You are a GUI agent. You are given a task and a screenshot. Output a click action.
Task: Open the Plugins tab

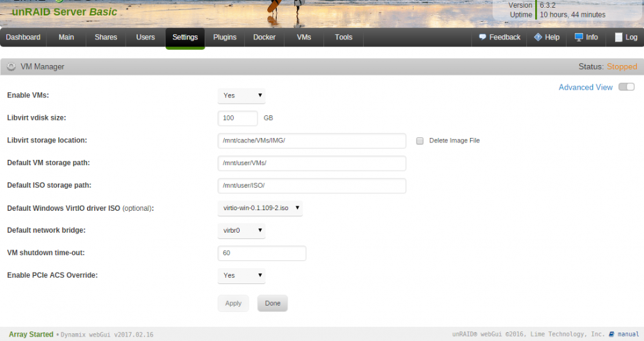point(225,37)
